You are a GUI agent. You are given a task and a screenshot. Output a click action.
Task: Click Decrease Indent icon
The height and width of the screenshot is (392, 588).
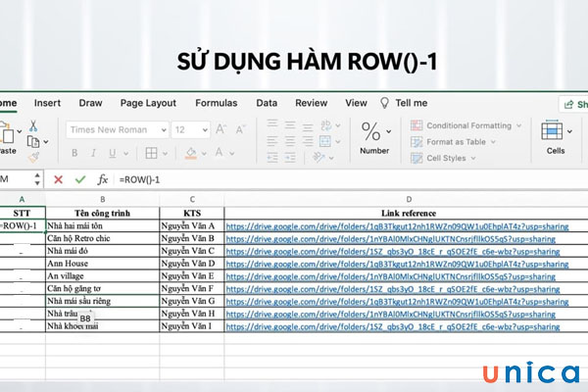click(272, 158)
